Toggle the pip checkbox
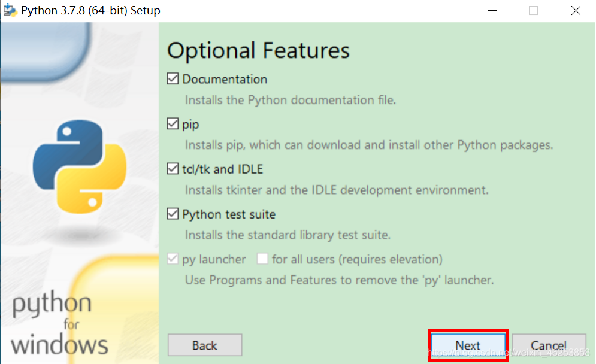596x364 pixels. [x=173, y=123]
